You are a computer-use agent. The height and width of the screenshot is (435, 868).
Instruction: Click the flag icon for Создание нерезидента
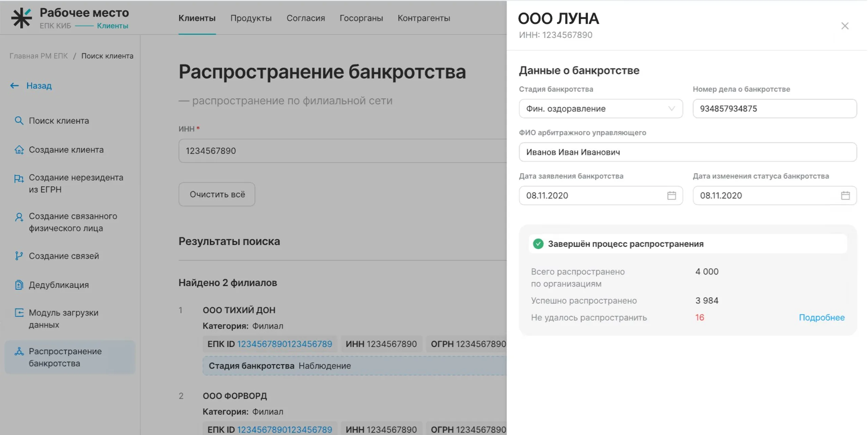click(x=19, y=178)
